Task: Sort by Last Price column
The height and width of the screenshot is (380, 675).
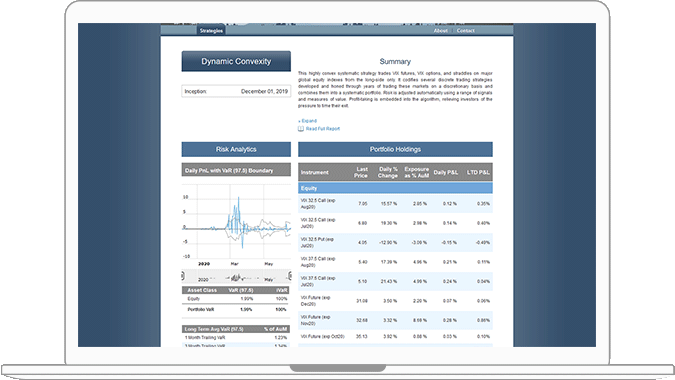Action: click(x=361, y=172)
